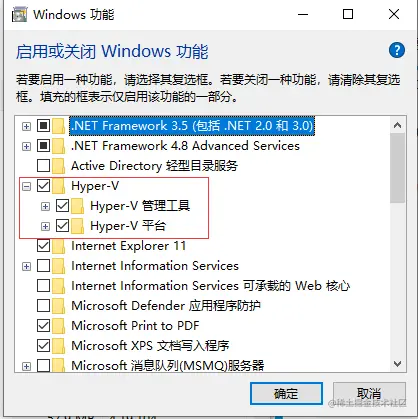Uncheck the Hyper-V 管理工具 checkbox
This screenshot has width=418, height=419.
pos(62,206)
